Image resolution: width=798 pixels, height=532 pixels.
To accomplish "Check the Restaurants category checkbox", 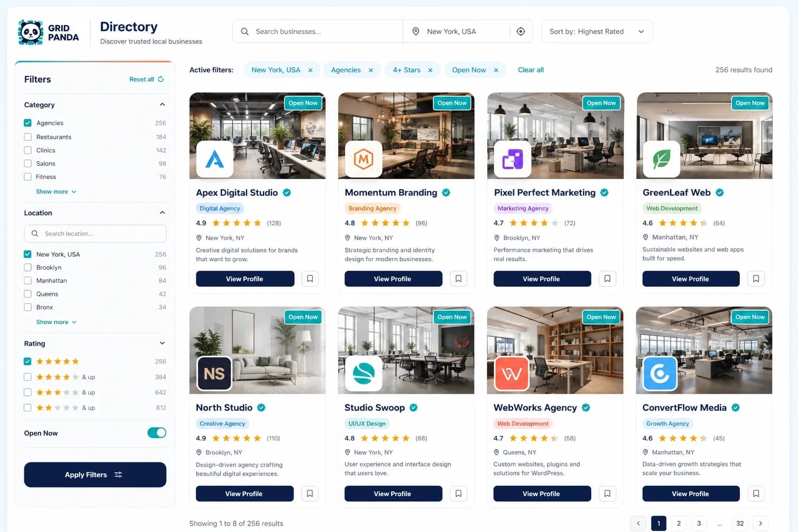I will pyautogui.click(x=28, y=137).
